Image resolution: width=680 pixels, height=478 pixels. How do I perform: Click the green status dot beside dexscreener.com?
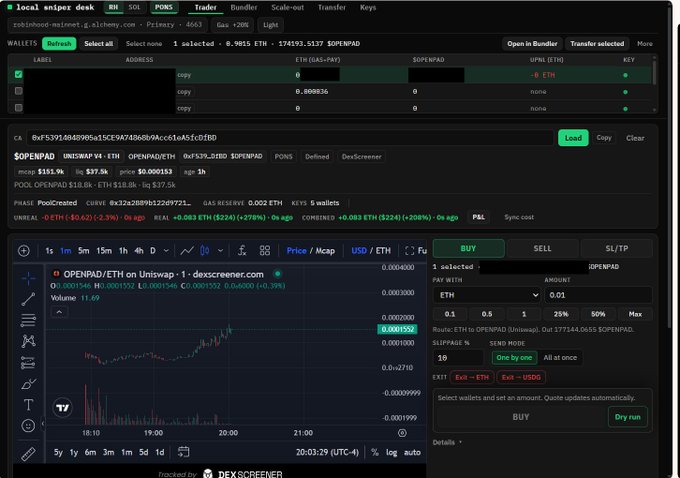(278, 274)
